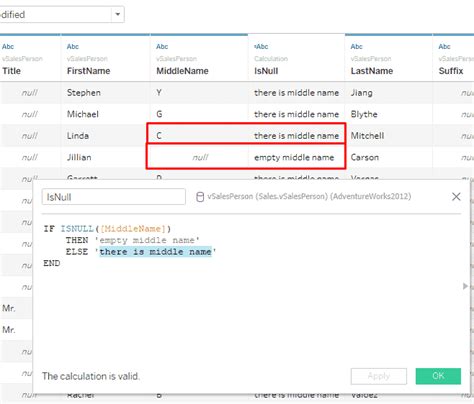Click the Abc type icon above LastName
474x404 pixels.
(356, 47)
